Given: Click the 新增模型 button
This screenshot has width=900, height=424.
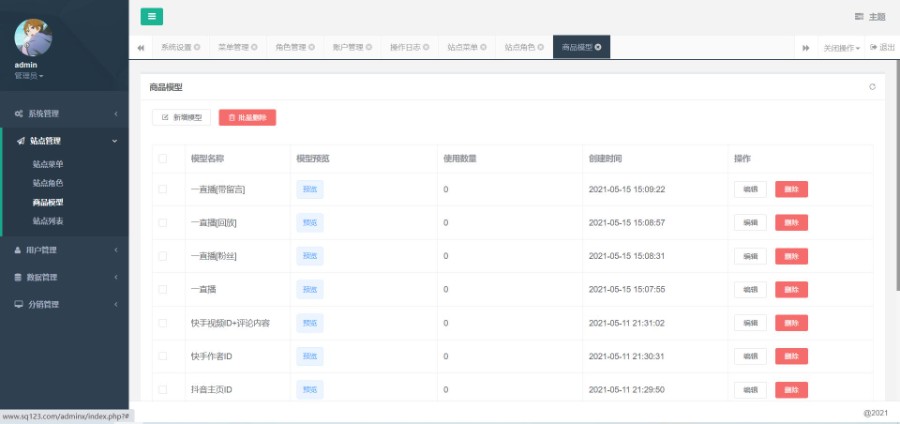Looking at the screenshot, I should point(181,117).
